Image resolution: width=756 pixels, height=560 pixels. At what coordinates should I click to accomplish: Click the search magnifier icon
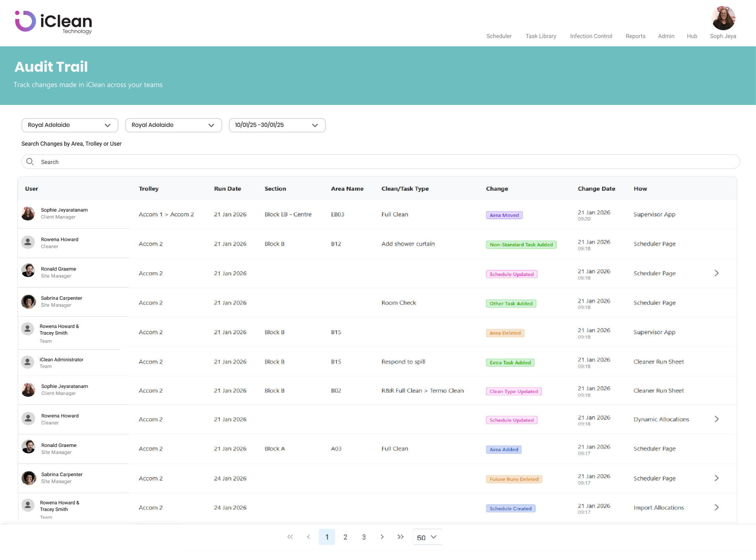30,162
